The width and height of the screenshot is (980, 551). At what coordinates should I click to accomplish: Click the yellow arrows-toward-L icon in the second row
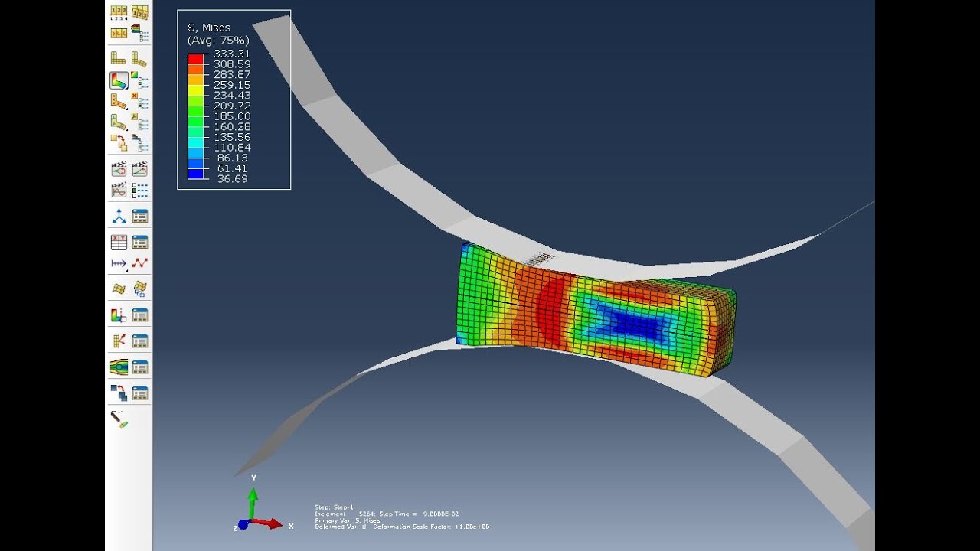pos(119,34)
